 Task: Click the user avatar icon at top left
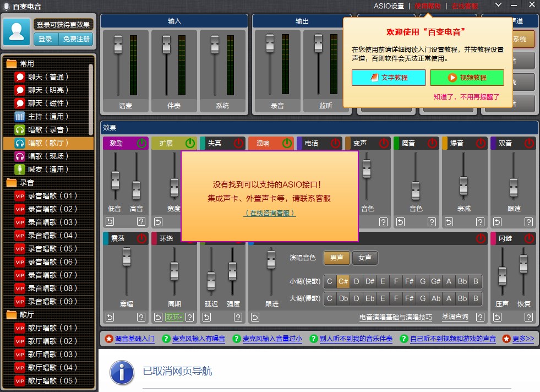[17, 31]
